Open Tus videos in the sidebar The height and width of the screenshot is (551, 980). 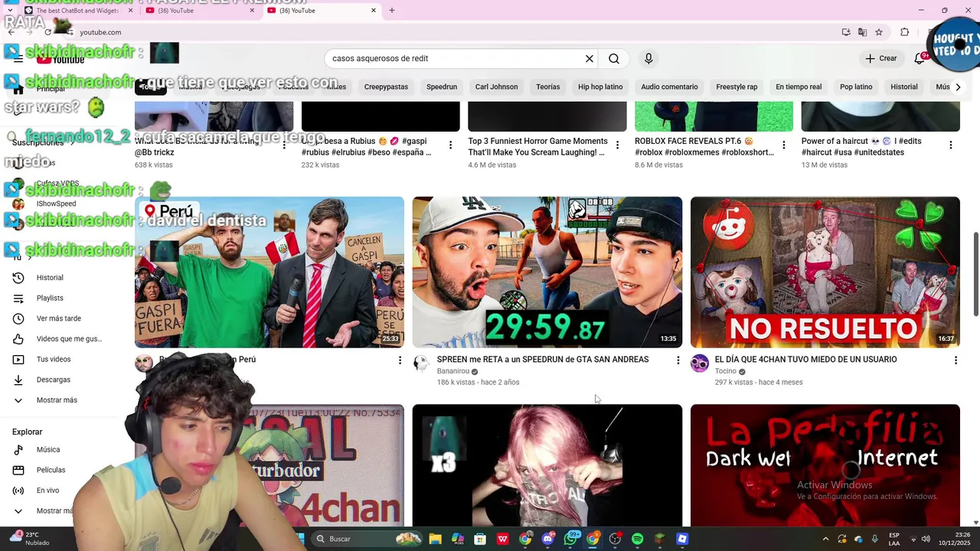pyautogui.click(x=54, y=360)
